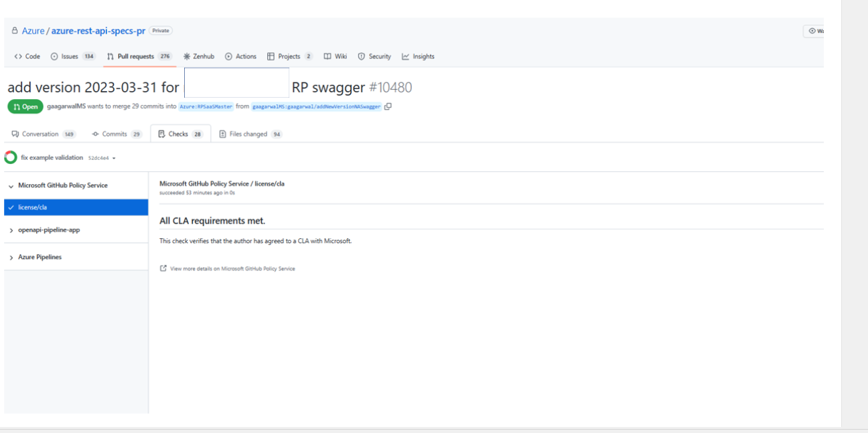This screenshot has height=433, width=868.
Task: Click the green Open status badge
Action: coord(25,106)
